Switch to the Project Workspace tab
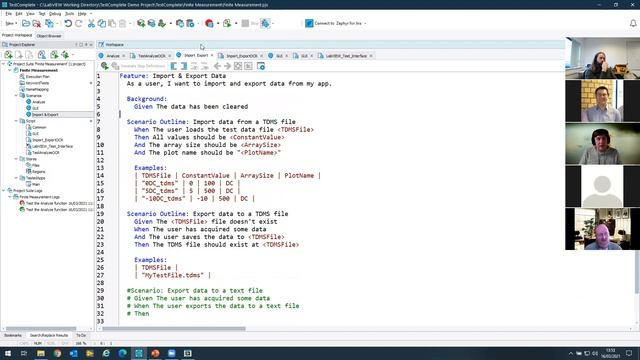Viewport: 640px width, 360px height. pos(17,36)
